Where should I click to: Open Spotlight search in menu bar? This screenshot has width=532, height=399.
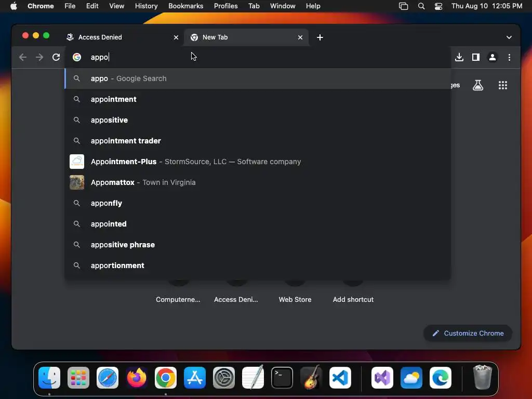(x=421, y=6)
